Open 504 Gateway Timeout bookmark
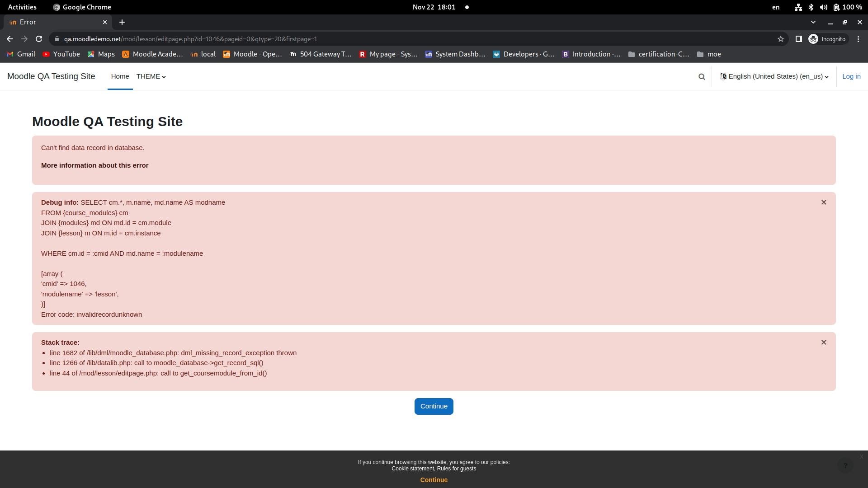 pyautogui.click(x=321, y=54)
